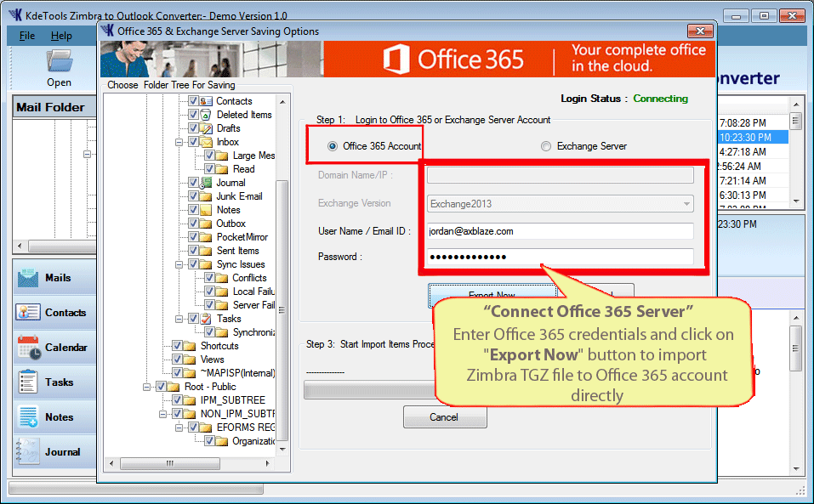814x504 pixels.
Task: Click the PocketMirror folder icon
Action: coord(206,237)
